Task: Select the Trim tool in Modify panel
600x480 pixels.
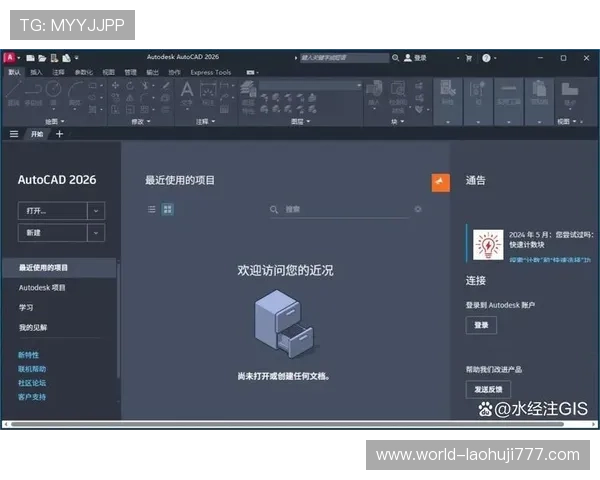Action: (145, 85)
